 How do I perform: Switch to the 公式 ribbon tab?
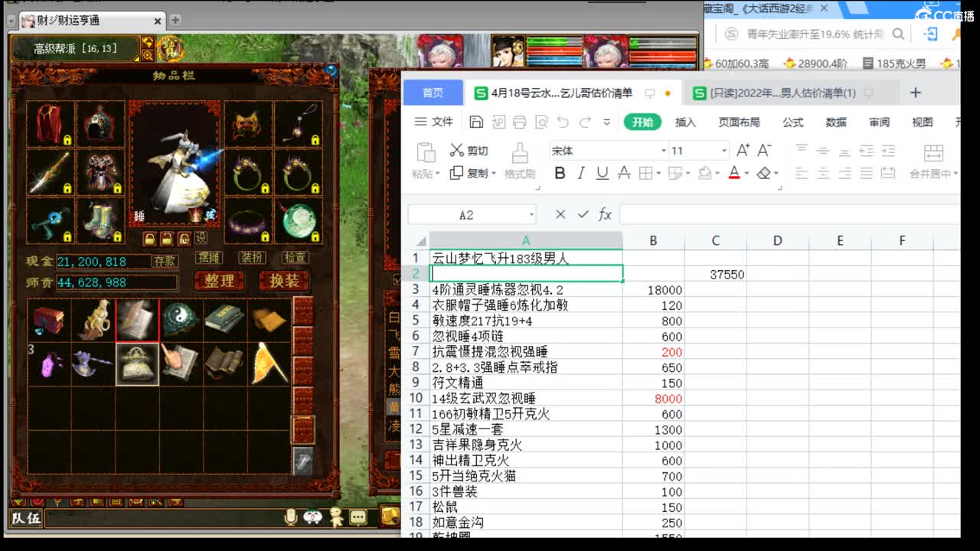pyautogui.click(x=792, y=122)
